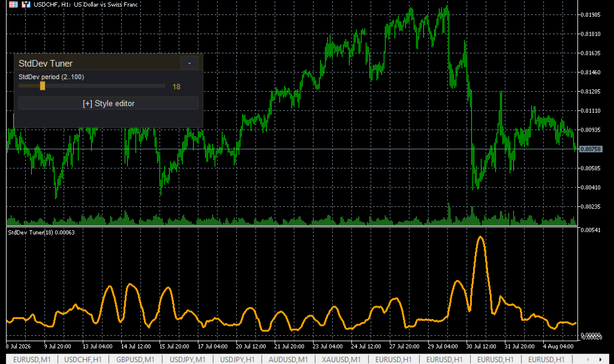Switch to the USDJPY,H1 chart tab
The height and width of the screenshot is (364, 614).
point(237,359)
